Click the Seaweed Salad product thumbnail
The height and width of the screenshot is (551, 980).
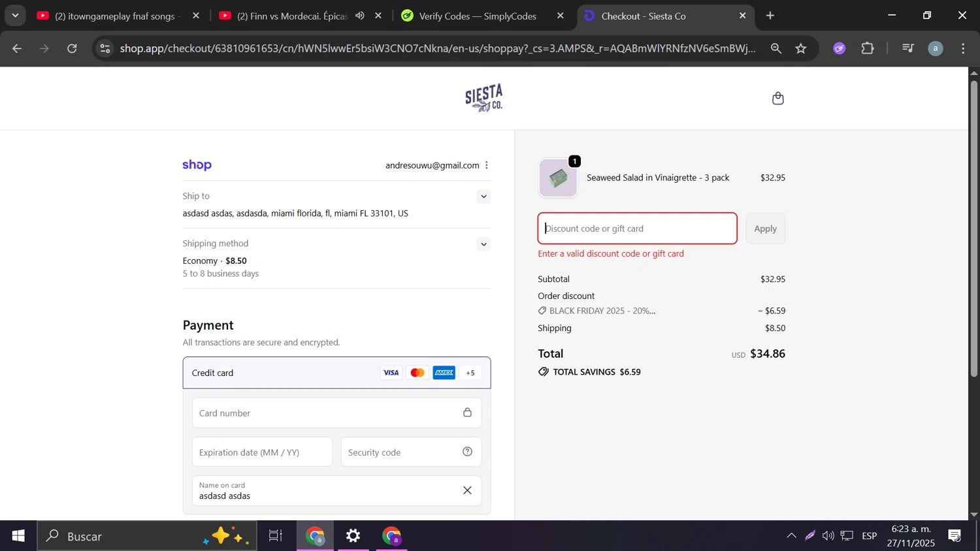point(558,178)
